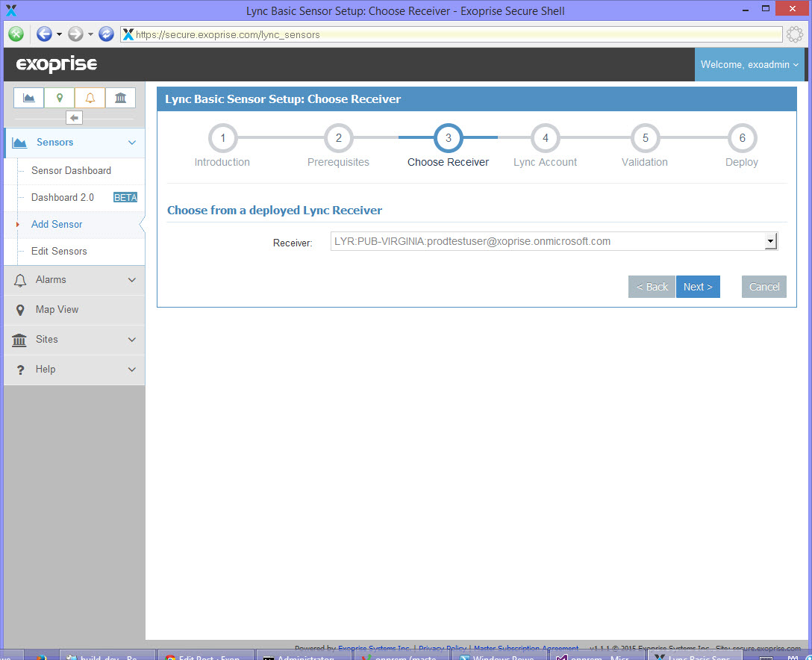
Task: Click the Help question mark icon
Action: (20, 370)
